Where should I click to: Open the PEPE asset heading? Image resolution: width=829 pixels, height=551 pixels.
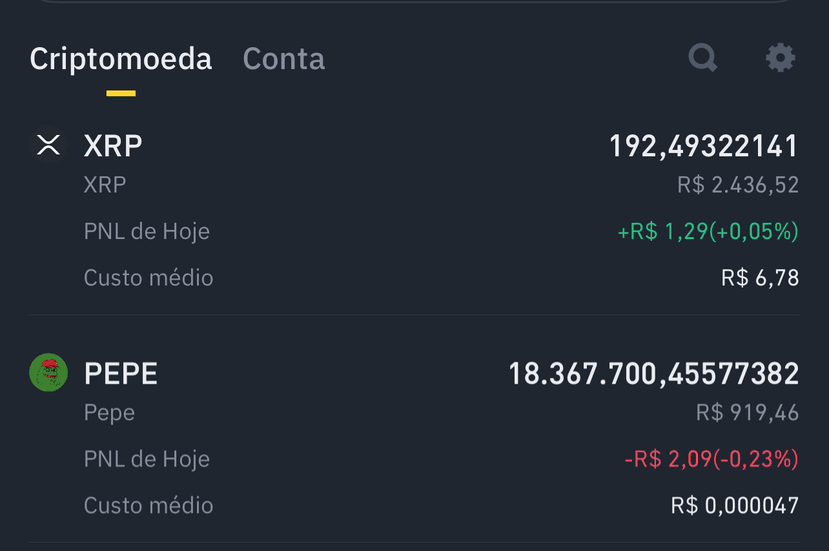pyautogui.click(x=121, y=373)
